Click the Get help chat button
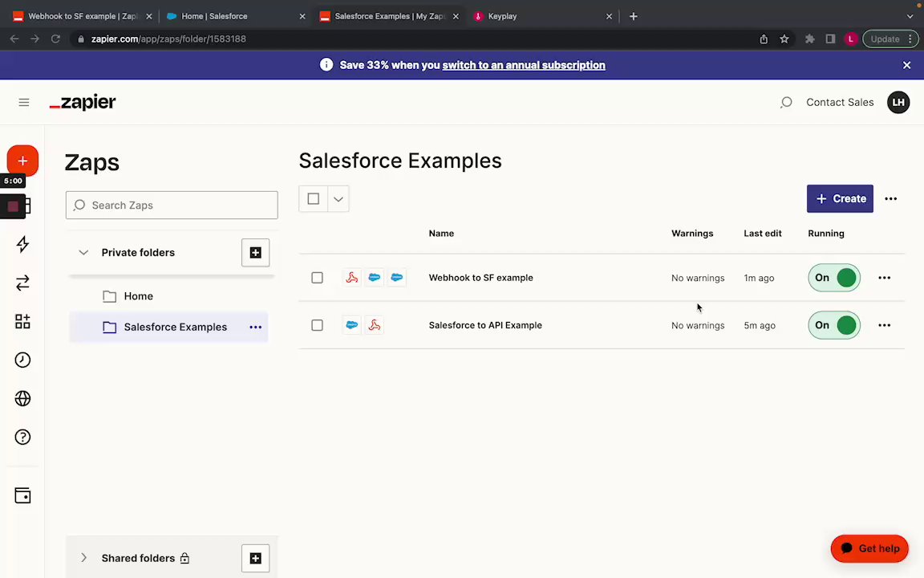924x578 pixels. point(869,548)
